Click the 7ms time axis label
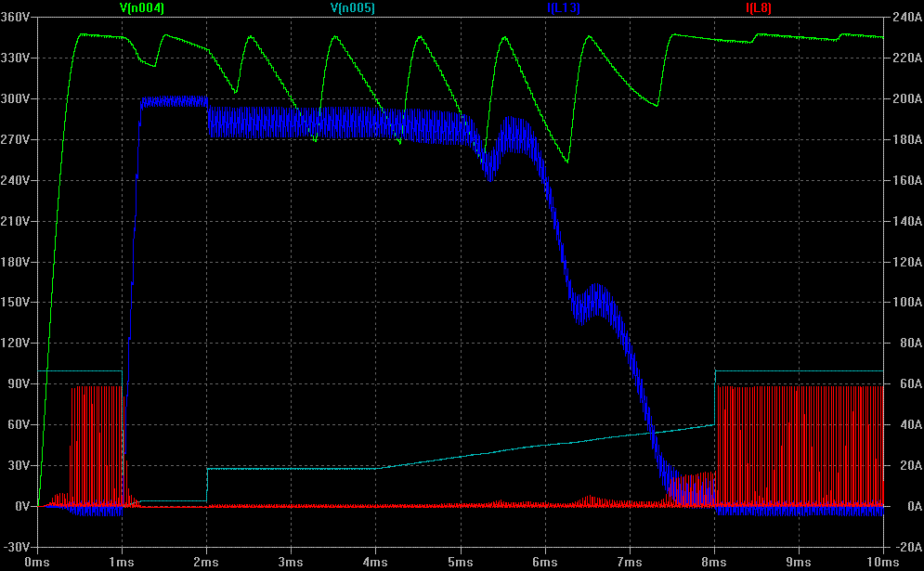Screen dimensions: 924x571 (x=630, y=562)
